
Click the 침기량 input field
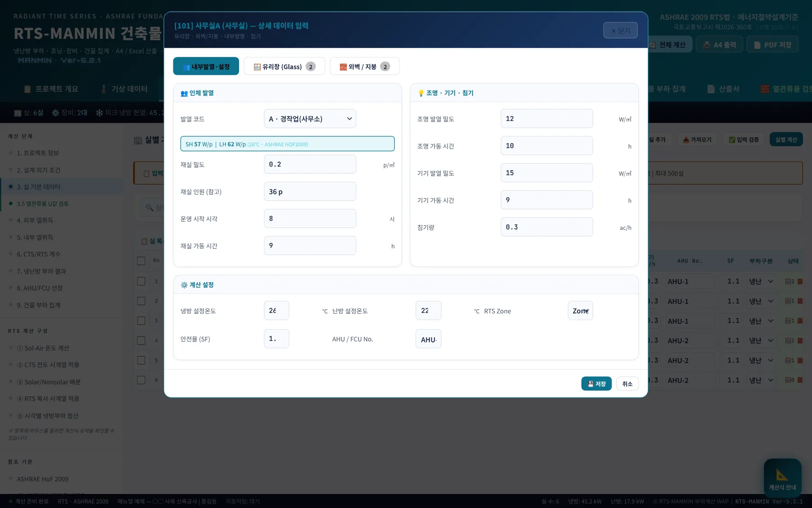click(547, 227)
